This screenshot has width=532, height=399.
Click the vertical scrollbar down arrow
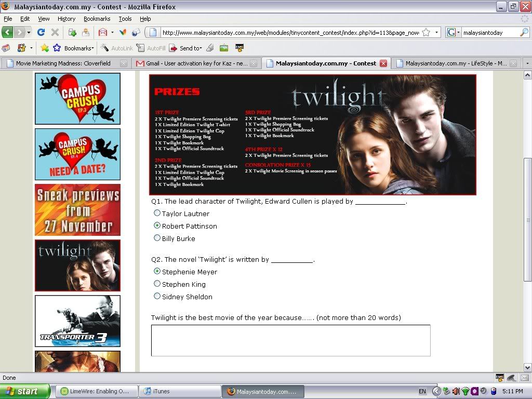click(527, 367)
